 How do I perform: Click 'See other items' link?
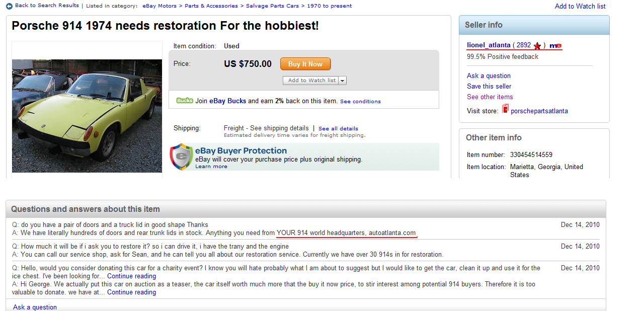[x=490, y=97]
